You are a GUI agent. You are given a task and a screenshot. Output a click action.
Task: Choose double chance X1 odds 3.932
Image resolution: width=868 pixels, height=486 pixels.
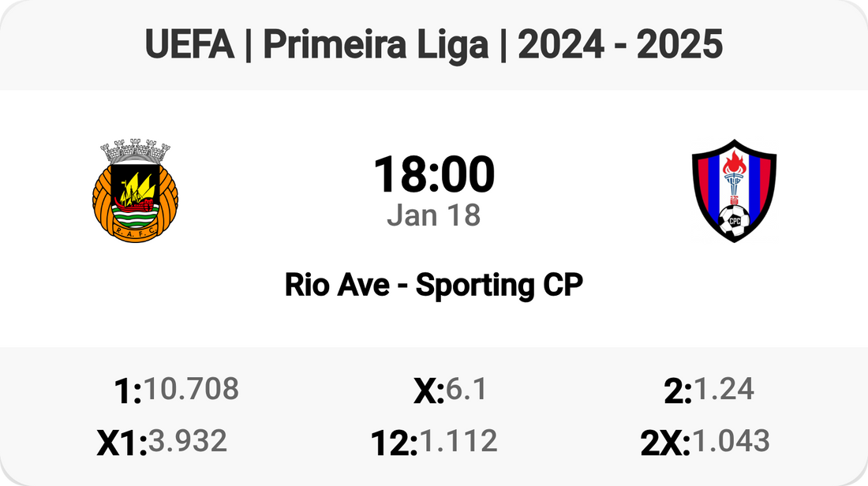click(188, 441)
